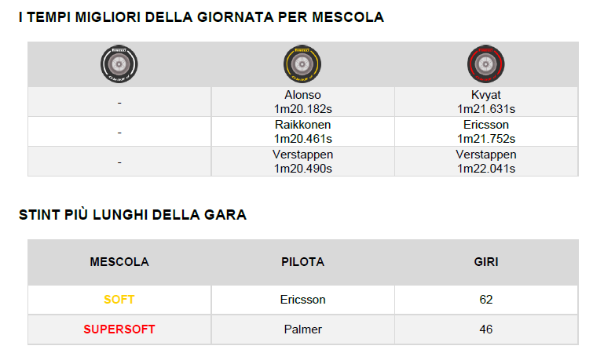604x364 pixels.
Task: Click the 'STINT PIÙ LUNGHI DELLA GARA' heading
Action: tap(133, 215)
